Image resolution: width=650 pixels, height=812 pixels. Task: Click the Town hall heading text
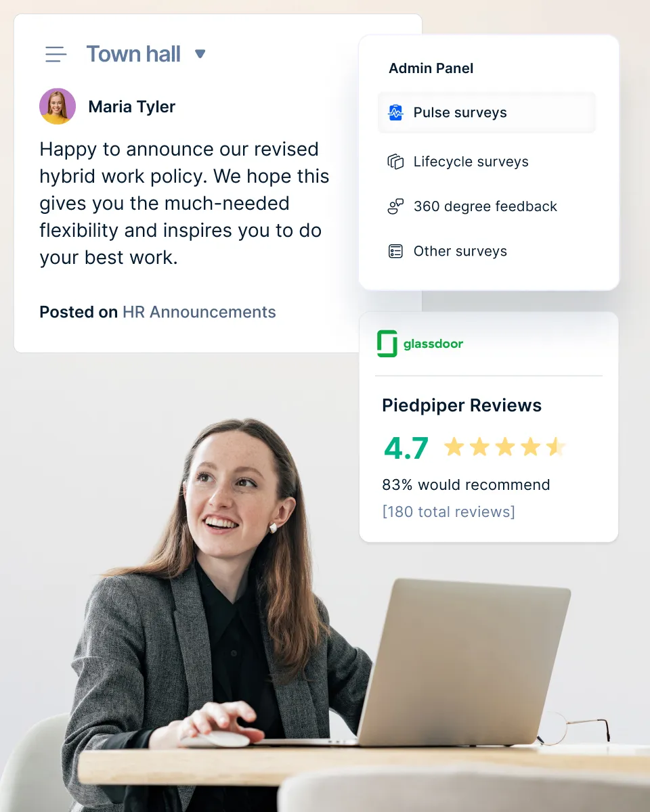click(133, 54)
